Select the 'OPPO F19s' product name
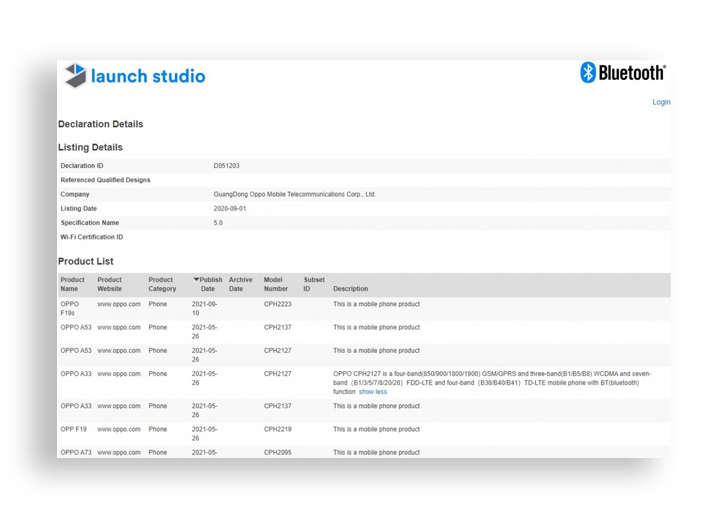Viewport: 728px width, 518px height. [70, 309]
